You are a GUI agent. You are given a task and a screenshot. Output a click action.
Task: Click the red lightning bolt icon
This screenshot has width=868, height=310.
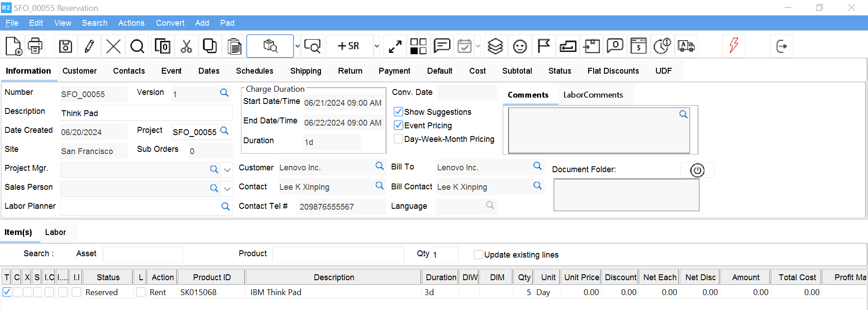(734, 45)
